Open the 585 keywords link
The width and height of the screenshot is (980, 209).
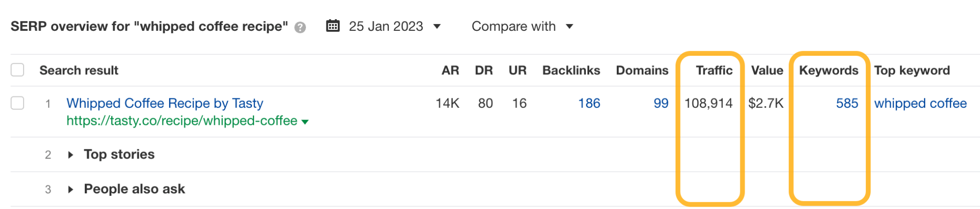pos(847,103)
